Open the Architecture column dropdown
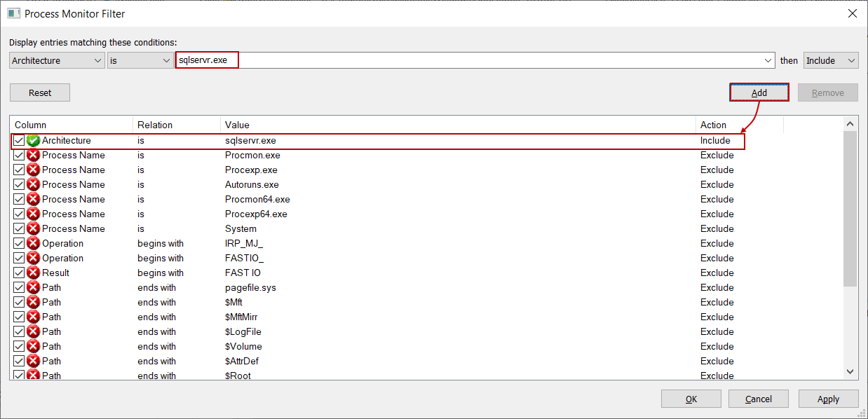 [57, 61]
